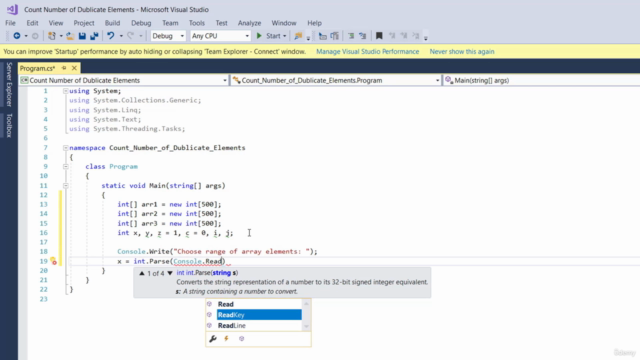The height and width of the screenshot is (360, 640).
Task: Click the Uncomment selected lines icon
Action: (335, 36)
